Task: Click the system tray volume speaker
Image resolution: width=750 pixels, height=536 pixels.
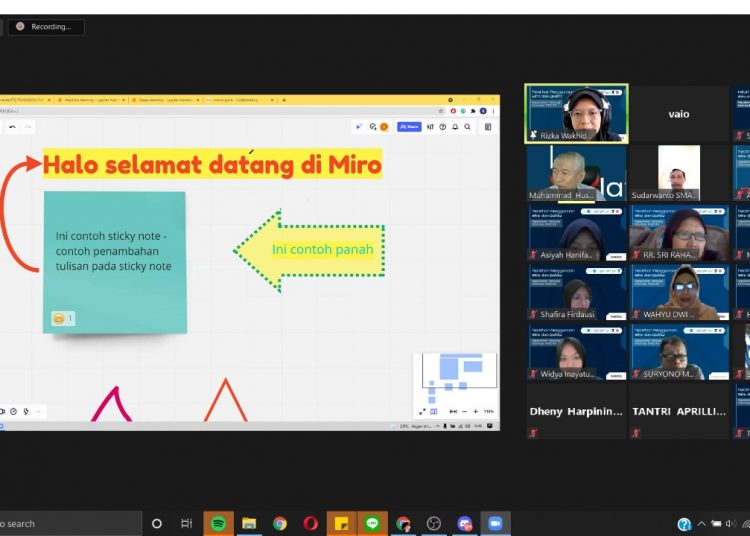Action: pos(730,524)
